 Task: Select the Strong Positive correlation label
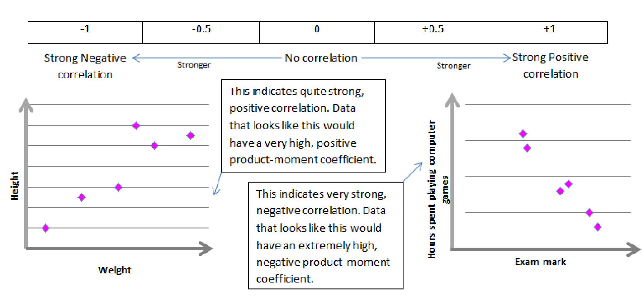tap(550, 65)
